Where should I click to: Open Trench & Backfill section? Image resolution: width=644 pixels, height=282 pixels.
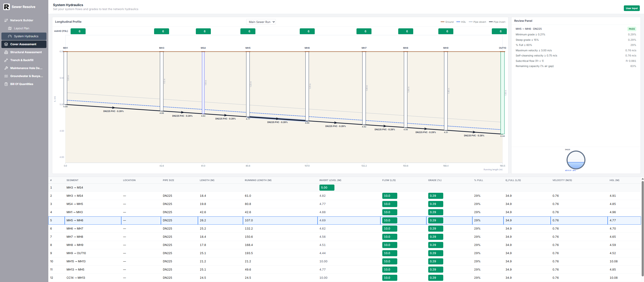24,60
